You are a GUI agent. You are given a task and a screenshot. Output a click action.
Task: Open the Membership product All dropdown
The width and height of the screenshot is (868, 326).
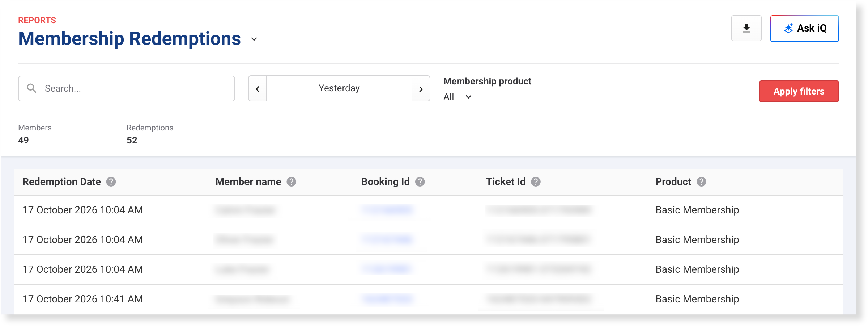(458, 97)
